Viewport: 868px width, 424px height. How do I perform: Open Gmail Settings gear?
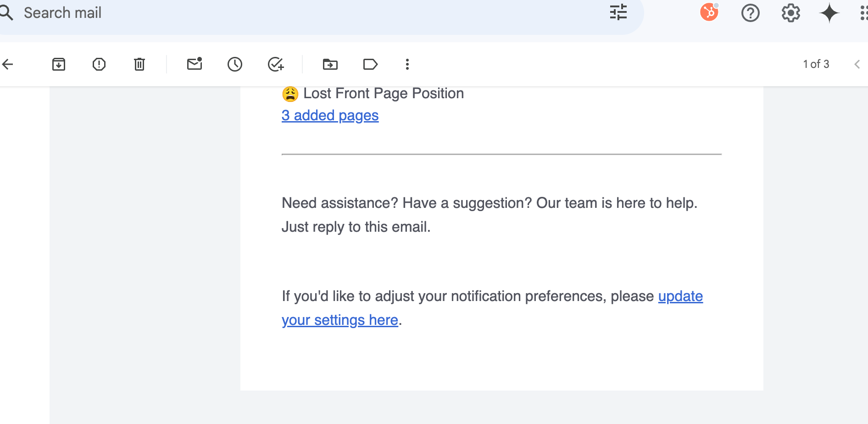(791, 13)
